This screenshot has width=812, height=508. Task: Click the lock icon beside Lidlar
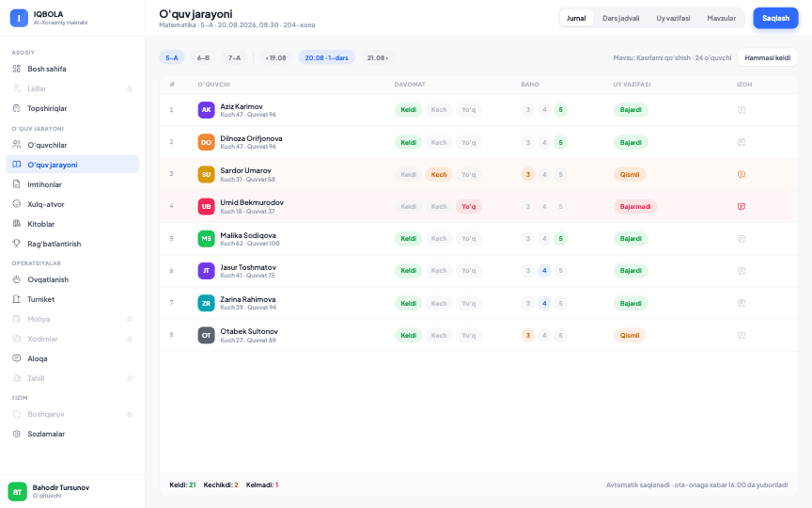point(130,88)
